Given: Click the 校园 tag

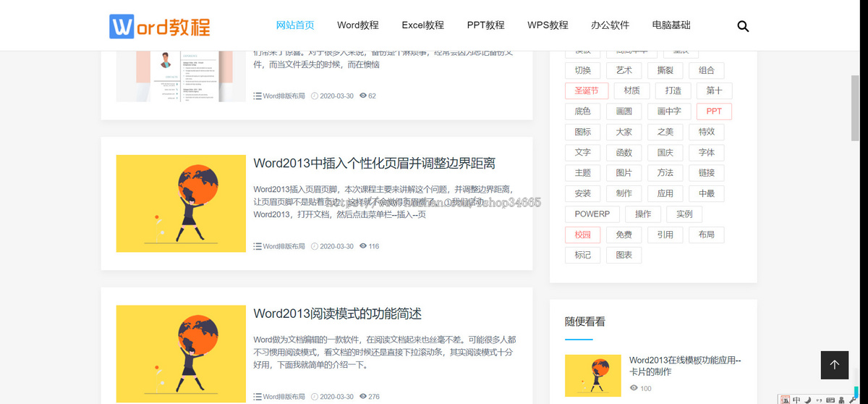Looking at the screenshot, I should [x=583, y=235].
